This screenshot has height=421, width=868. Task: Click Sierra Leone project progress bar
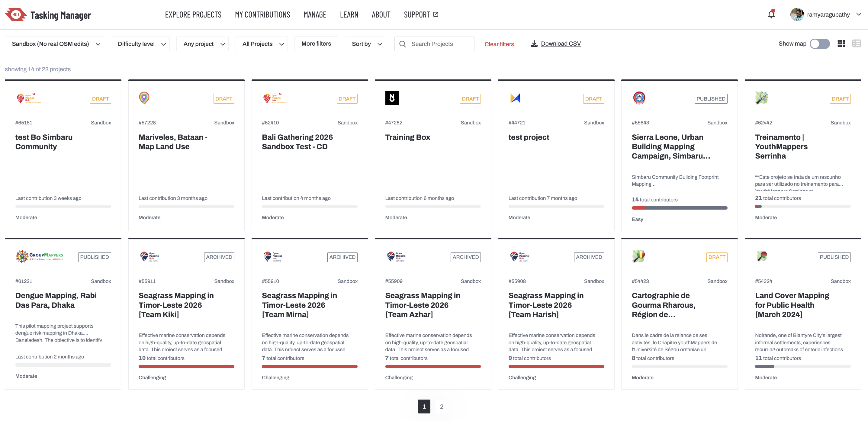tap(679, 208)
